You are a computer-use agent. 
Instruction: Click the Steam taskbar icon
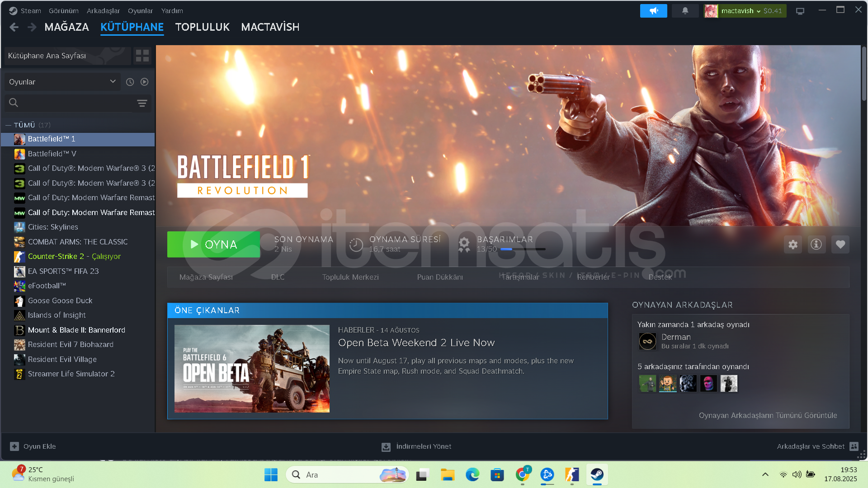[x=597, y=474]
